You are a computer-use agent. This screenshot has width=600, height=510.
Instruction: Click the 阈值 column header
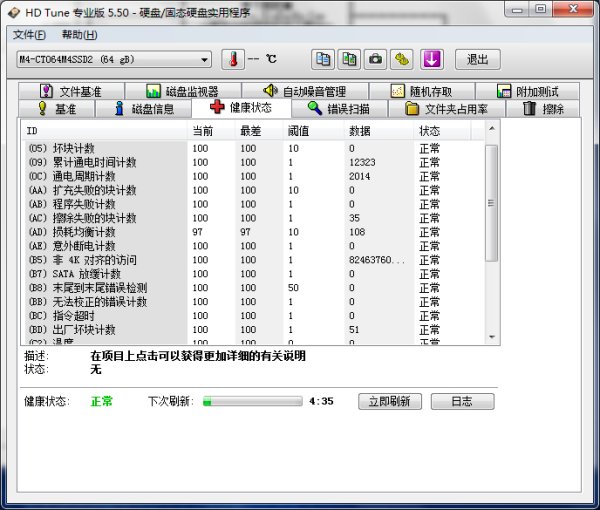point(314,131)
